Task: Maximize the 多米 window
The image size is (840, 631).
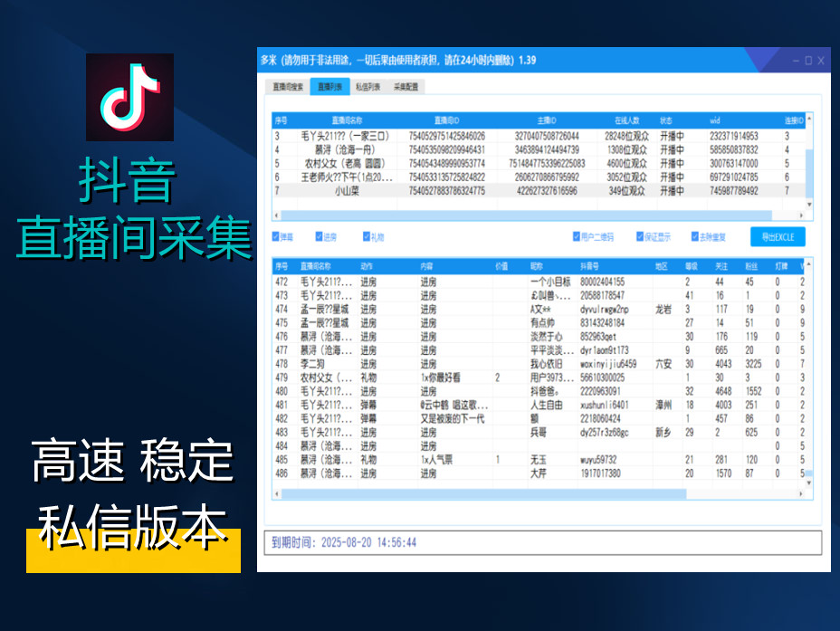Action: tap(808, 61)
